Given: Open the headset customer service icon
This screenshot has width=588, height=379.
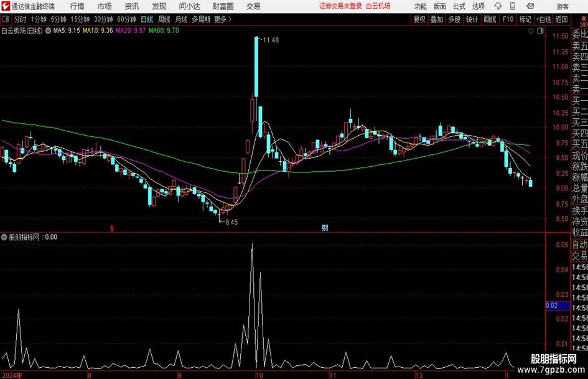Looking at the screenshot, I should tap(498, 6).
